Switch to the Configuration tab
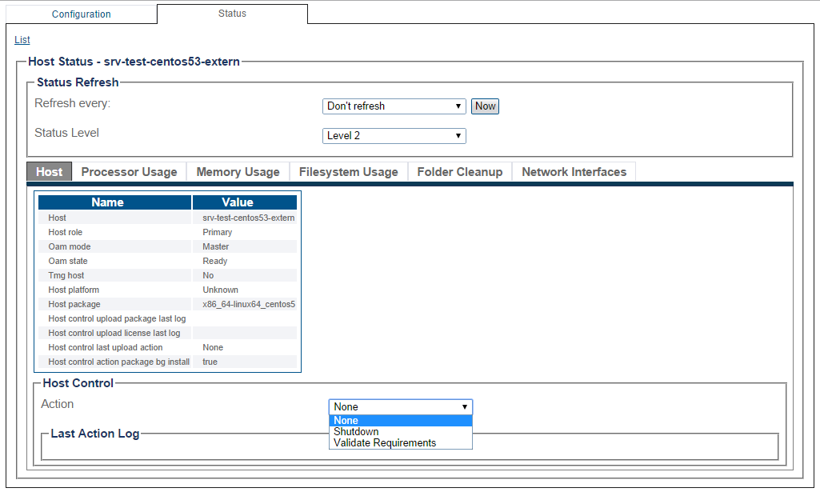820x504 pixels. point(81,14)
